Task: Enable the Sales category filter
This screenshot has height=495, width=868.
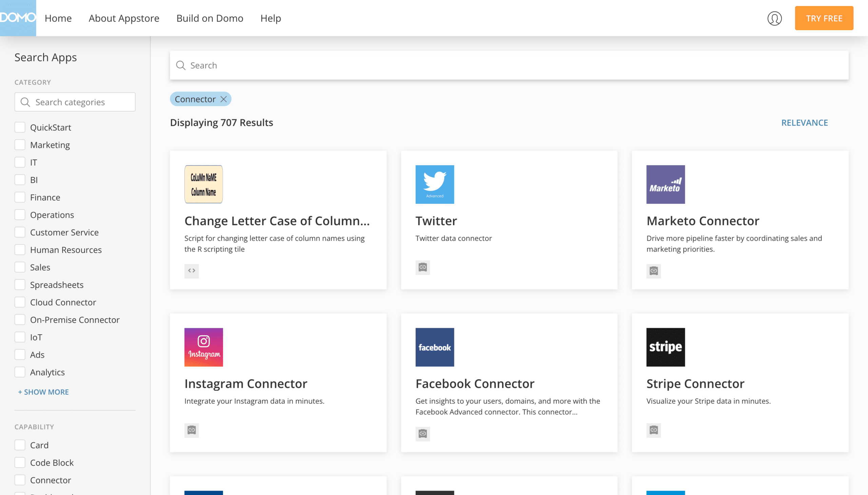Action: tap(20, 267)
